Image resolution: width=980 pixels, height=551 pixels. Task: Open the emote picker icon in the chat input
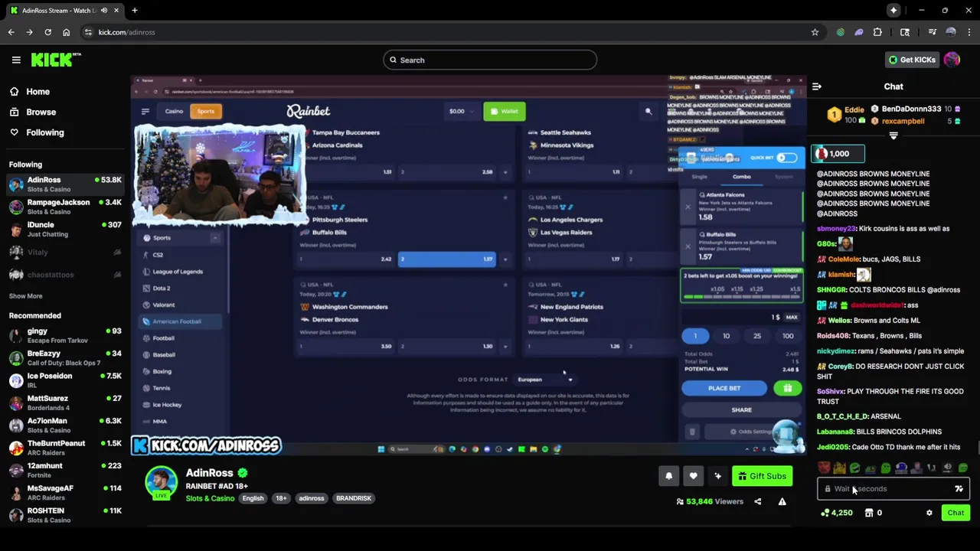(959, 488)
